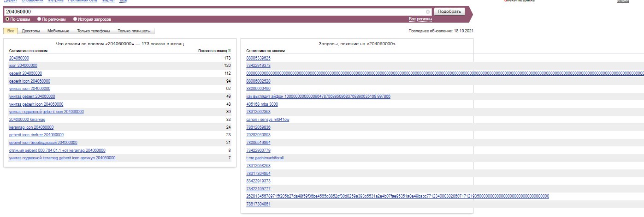Open geberit icon безободковый 204060000 link
644x217 pixels.
[43, 143]
